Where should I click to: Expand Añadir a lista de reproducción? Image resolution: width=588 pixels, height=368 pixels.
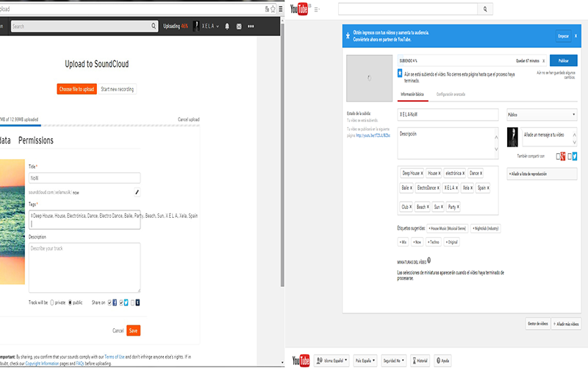click(x=542, y=174)
